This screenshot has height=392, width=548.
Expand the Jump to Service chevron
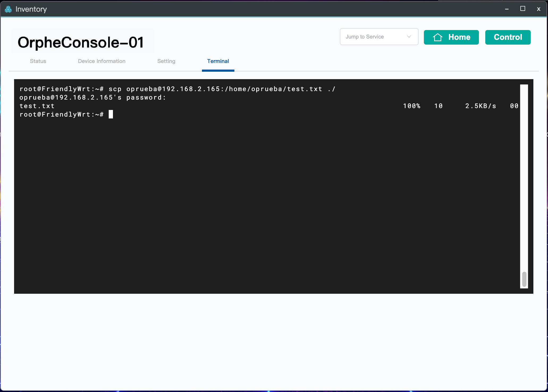click(409, 37)
